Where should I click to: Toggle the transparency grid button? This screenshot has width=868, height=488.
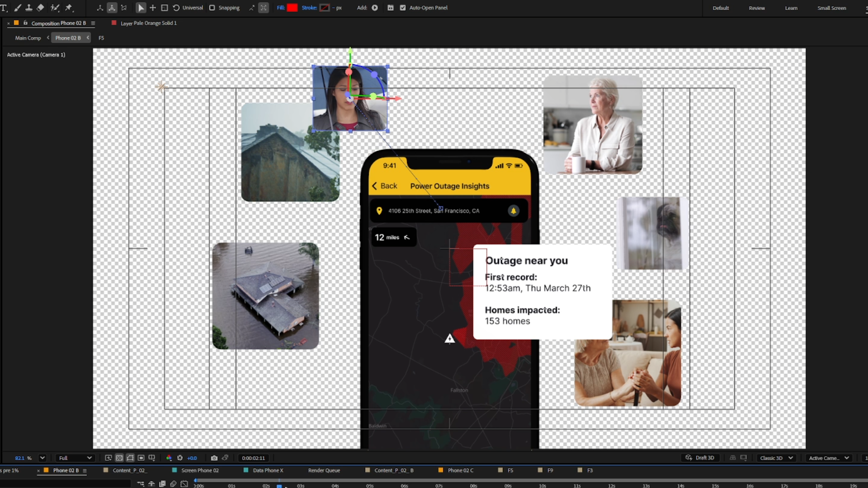click(x=119, y=458)
